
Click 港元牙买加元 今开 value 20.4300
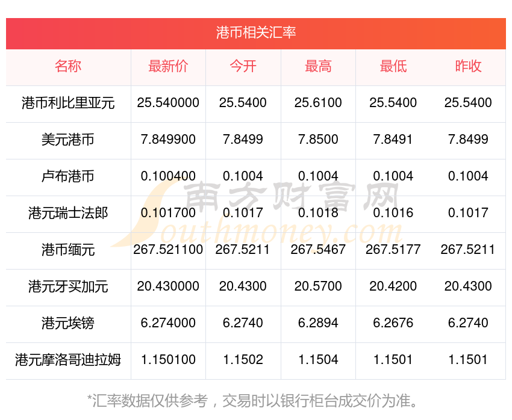(x=243, y=286)
